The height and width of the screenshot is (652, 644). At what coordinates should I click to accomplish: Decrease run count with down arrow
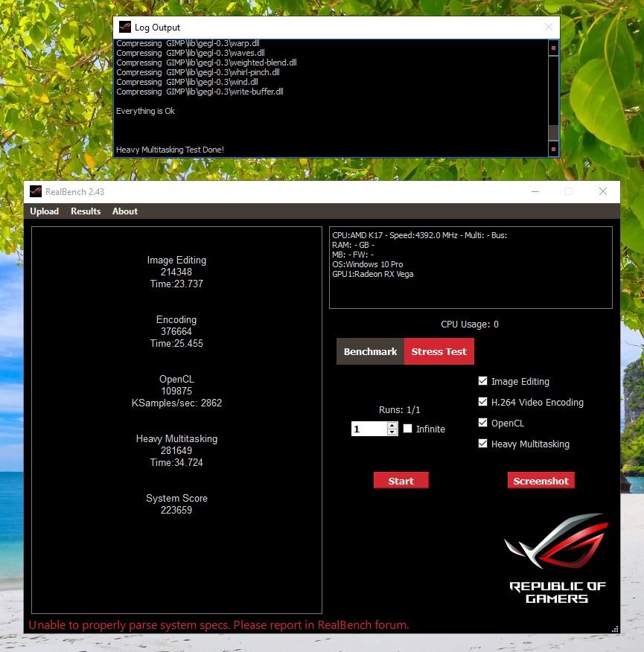(392, 432)
